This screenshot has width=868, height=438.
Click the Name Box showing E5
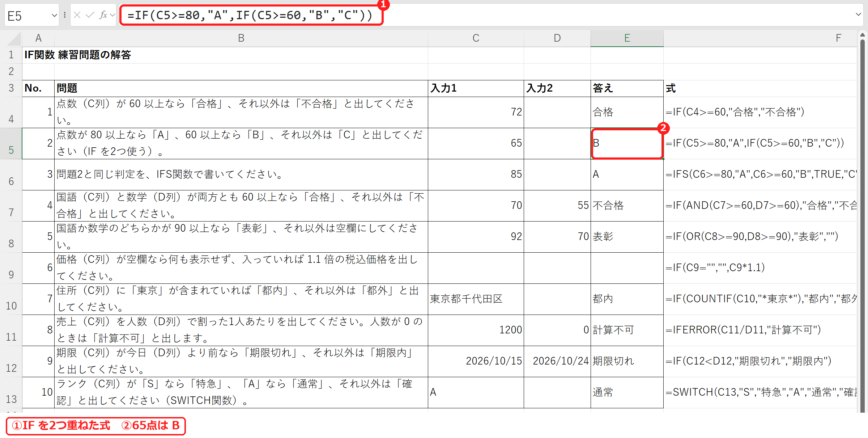point(32,15)
